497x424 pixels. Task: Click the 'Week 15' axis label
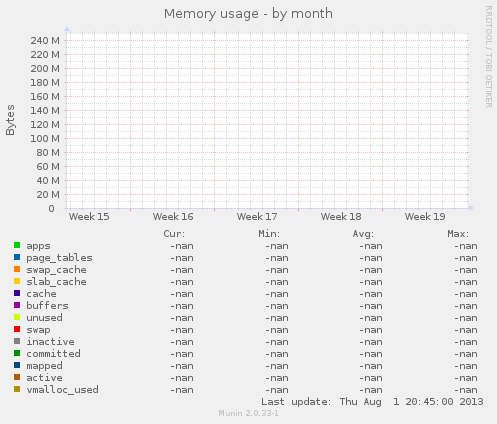89,217
